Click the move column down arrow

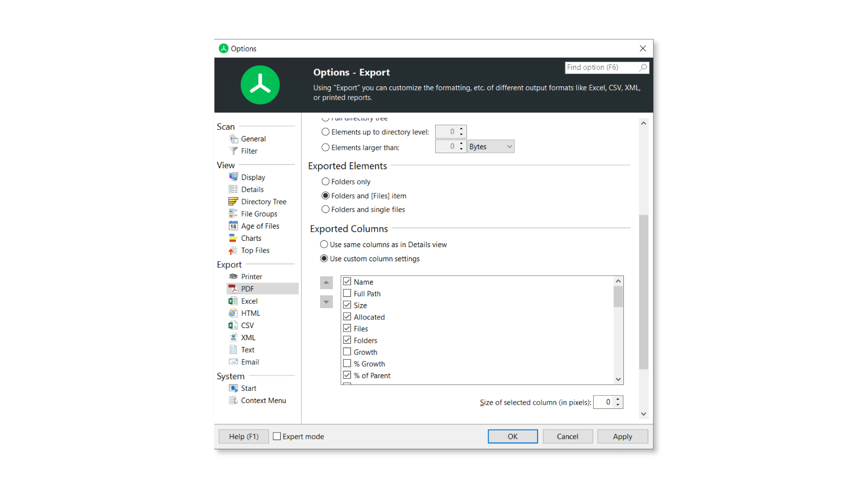pyautogui.click(x=326, y=301)
